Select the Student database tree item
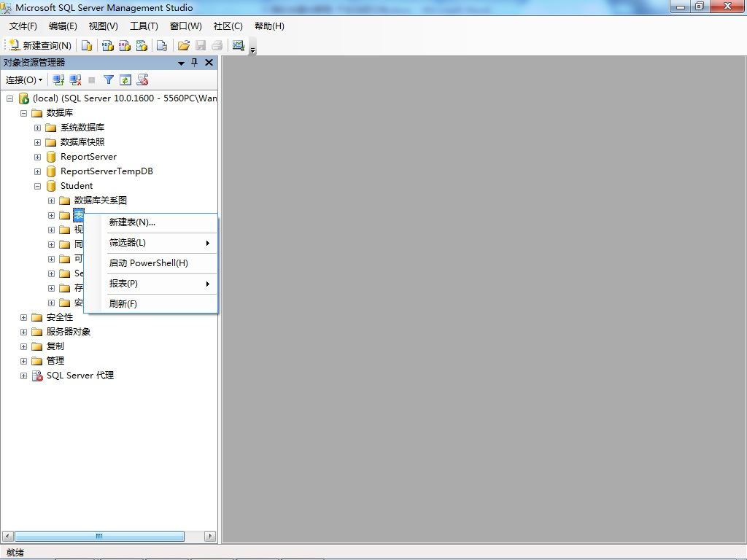The width and height of the screenshot is (747, 560). [x=76, y=186]
